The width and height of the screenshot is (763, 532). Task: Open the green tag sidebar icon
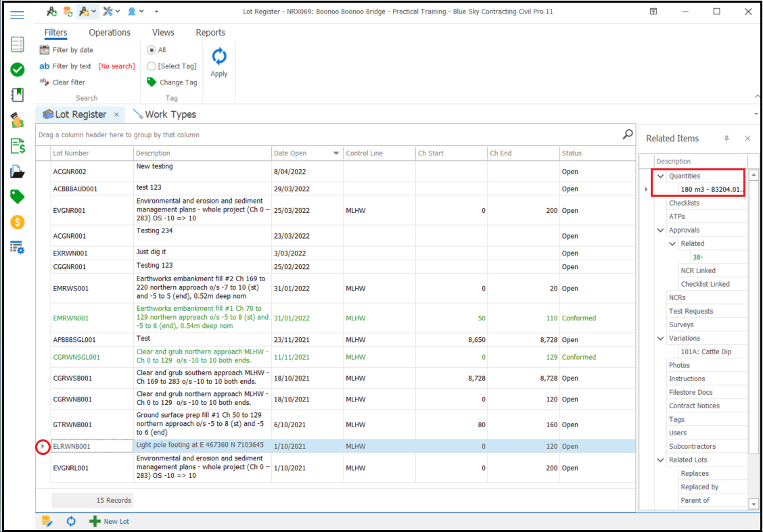point(18,197)
